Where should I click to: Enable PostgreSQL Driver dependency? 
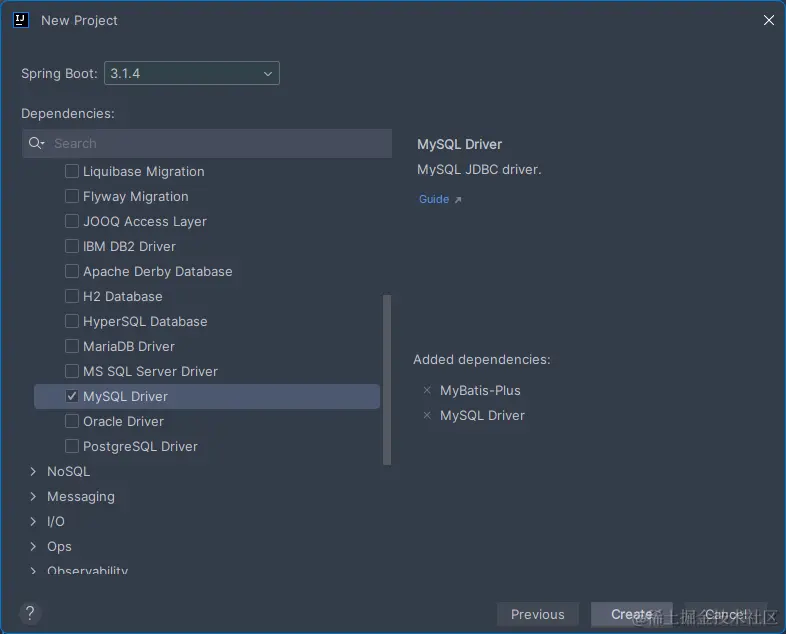72,446
